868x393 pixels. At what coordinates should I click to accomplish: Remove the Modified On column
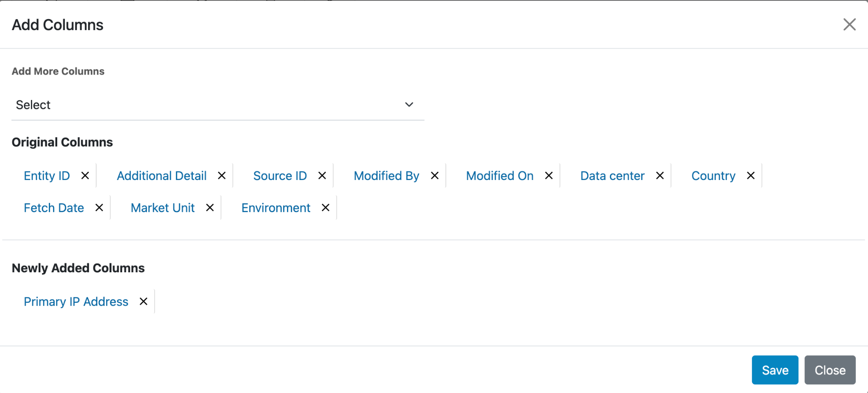[x=549, y=176]
